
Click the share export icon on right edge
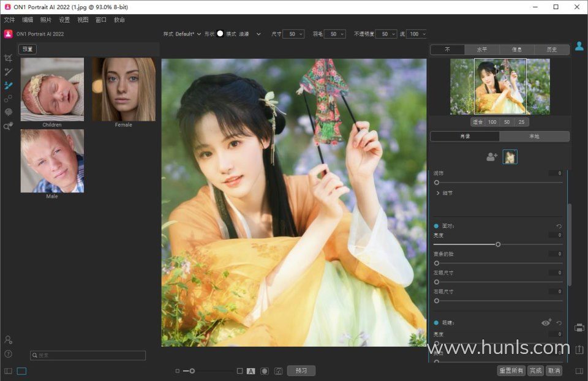(x=579, y=349)
